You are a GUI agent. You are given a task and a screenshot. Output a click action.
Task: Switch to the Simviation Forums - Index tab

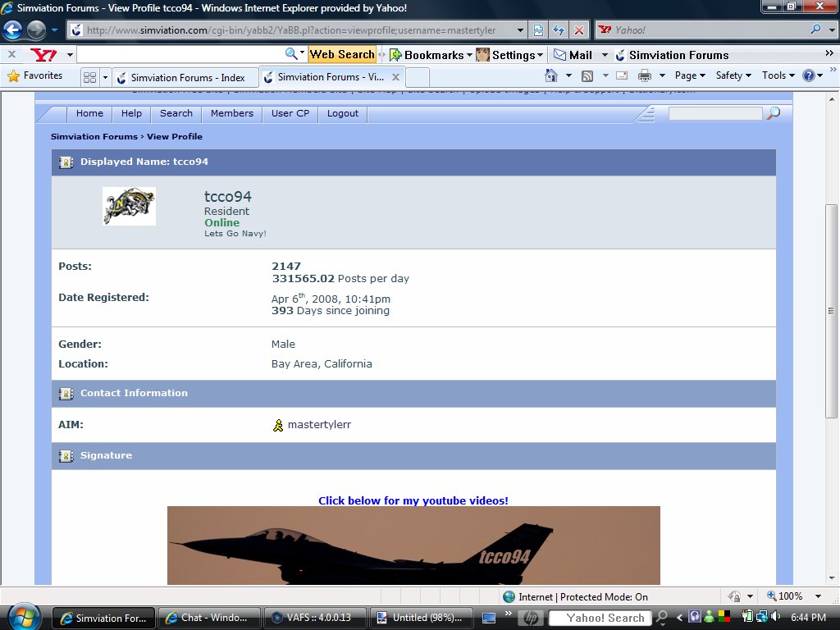185,77
